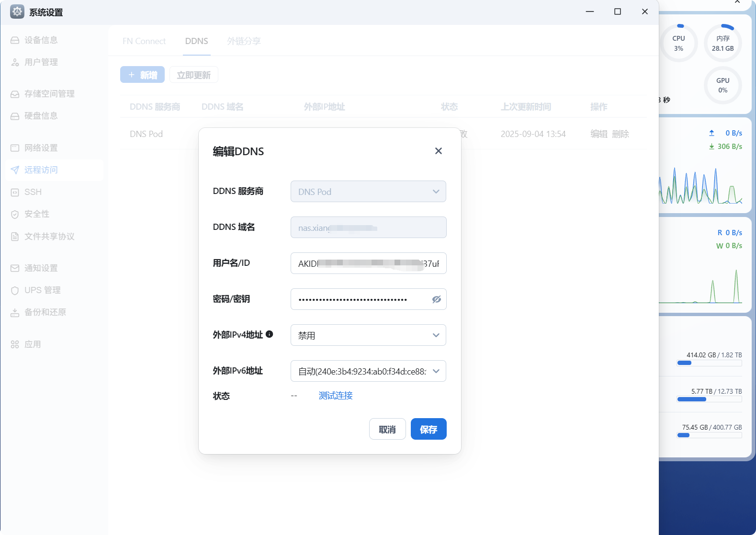Click the 测试连接 link
The image size is (756, 535).
[336, 396]
